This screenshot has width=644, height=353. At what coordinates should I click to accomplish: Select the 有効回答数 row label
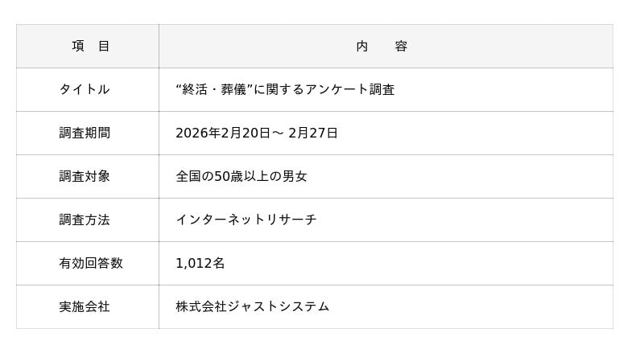(91, 263)
